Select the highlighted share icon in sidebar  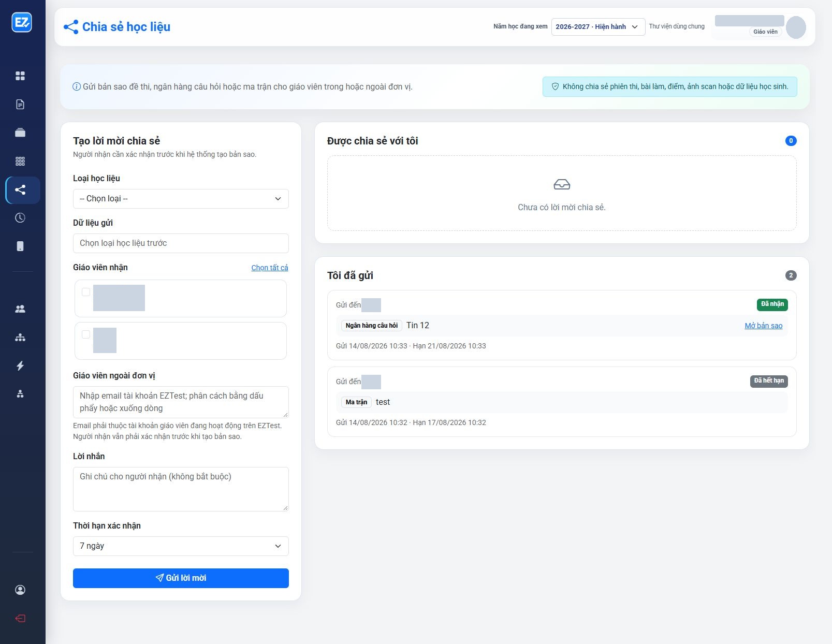point(20,189)
